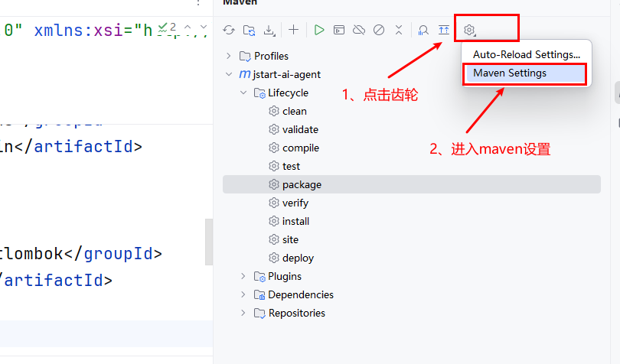Show dependencies diagram toolbar icon
620x364 pixels.
click(444, 30)
